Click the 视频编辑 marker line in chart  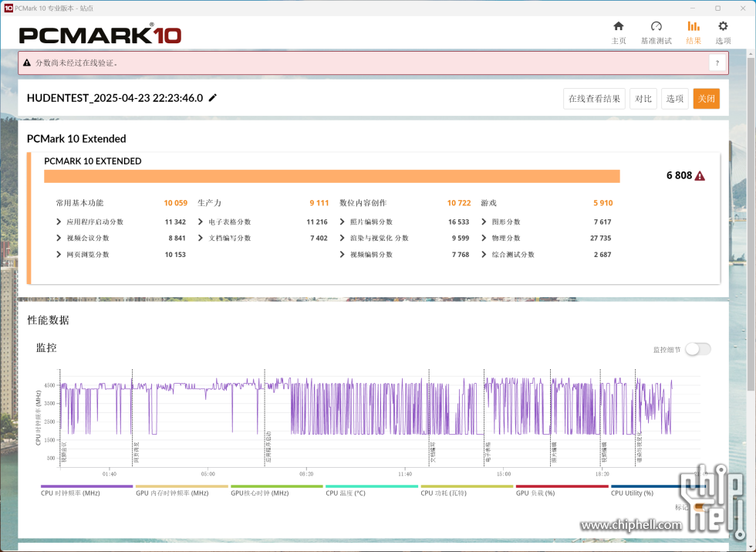(600, 418)
